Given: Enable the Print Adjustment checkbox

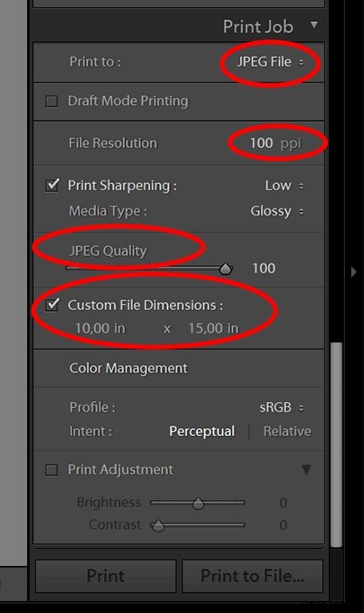Looking at the screenshot, I should click(52, 469).
